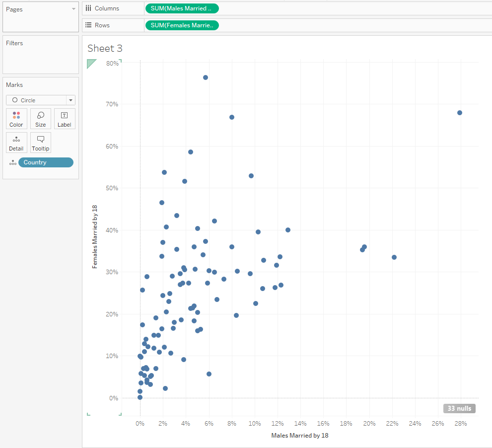492x448 pixels.
Task: Click the Columns shelf icon
Action: pos(88,8)
